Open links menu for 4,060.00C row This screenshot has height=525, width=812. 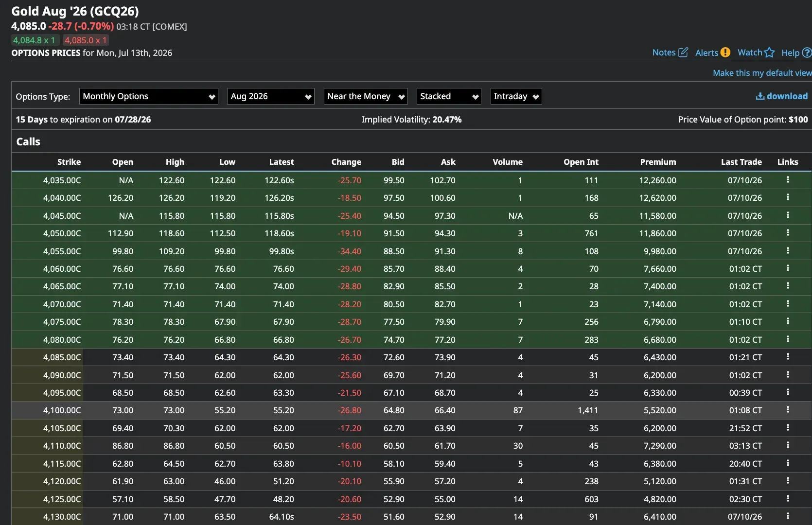point(788,268)
